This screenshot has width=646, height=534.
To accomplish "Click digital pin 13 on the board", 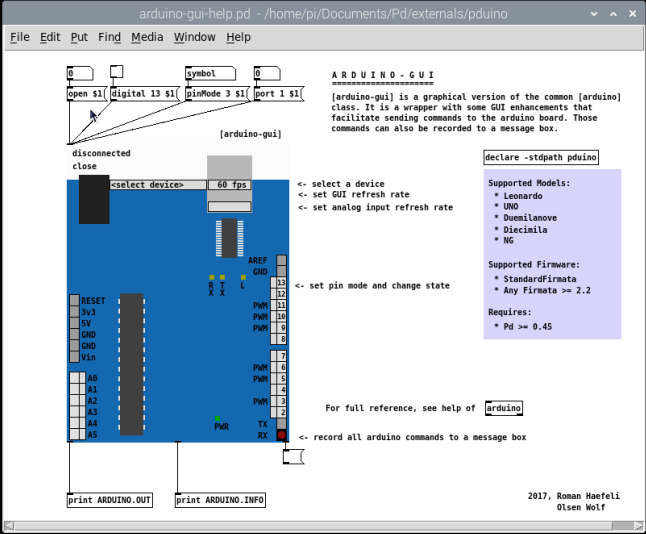I will (282, 283).
